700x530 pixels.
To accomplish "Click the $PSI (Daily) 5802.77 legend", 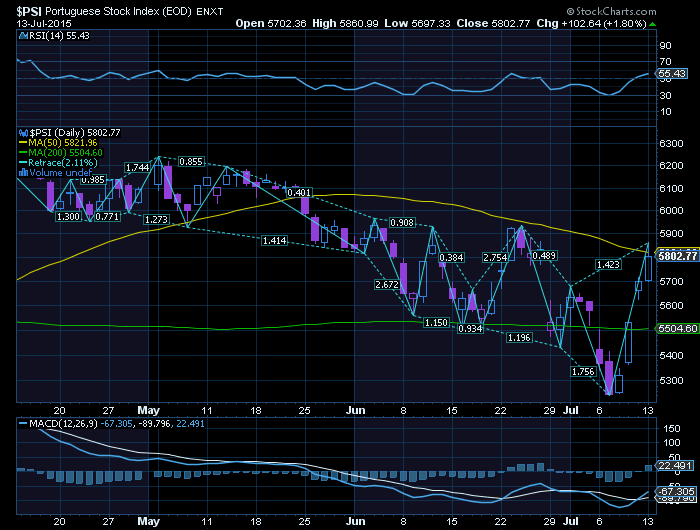I will [x=75, y=133].
